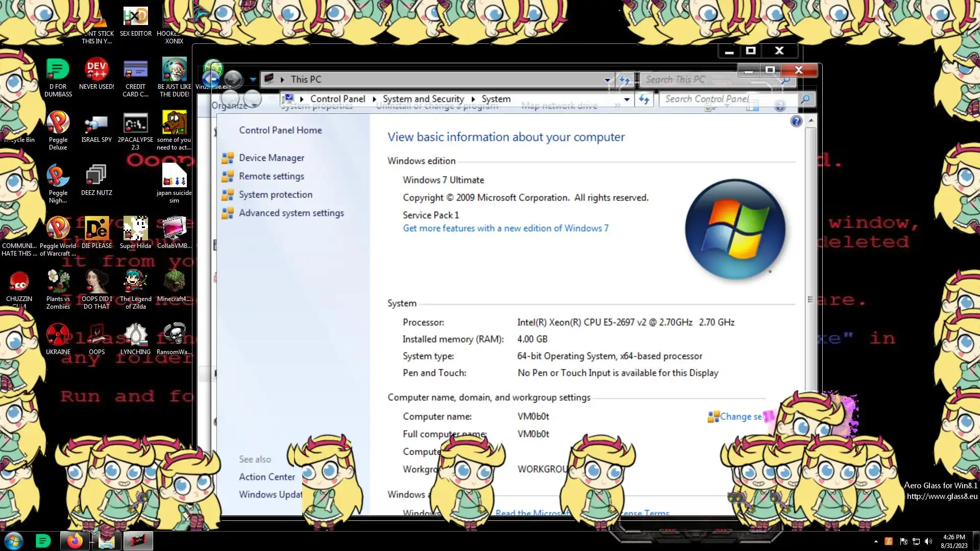Click Get more features with new edition link

tap(505, 229)
